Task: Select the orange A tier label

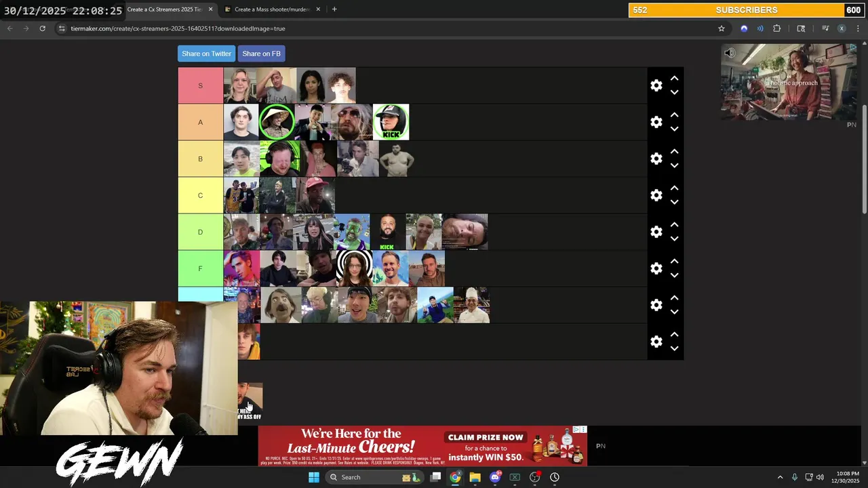Action: [x=200, y=122]
